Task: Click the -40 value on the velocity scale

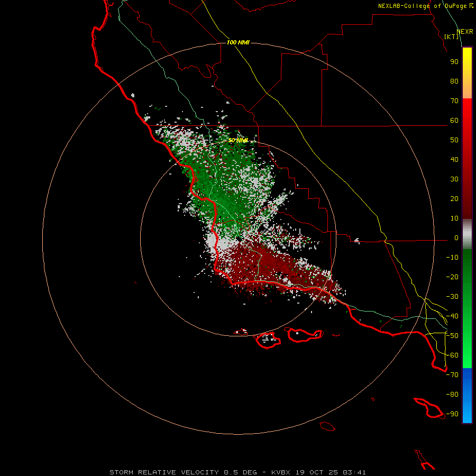Action: 452,316
